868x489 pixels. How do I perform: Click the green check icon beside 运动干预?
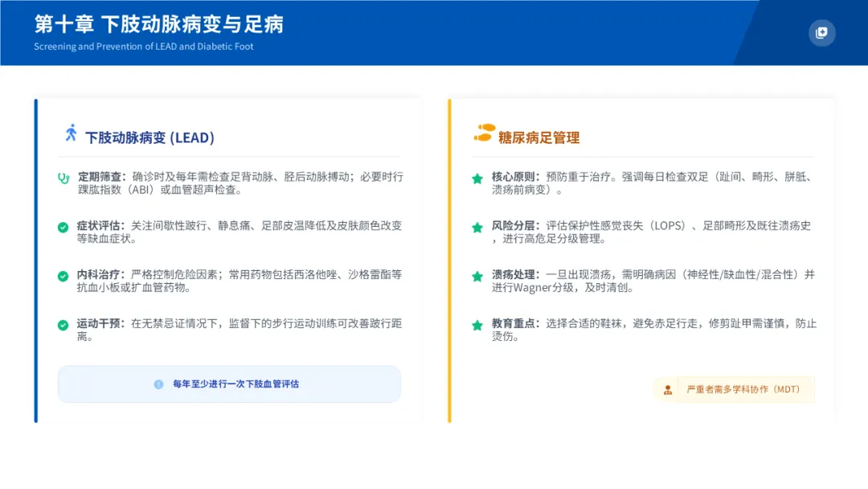63,325
